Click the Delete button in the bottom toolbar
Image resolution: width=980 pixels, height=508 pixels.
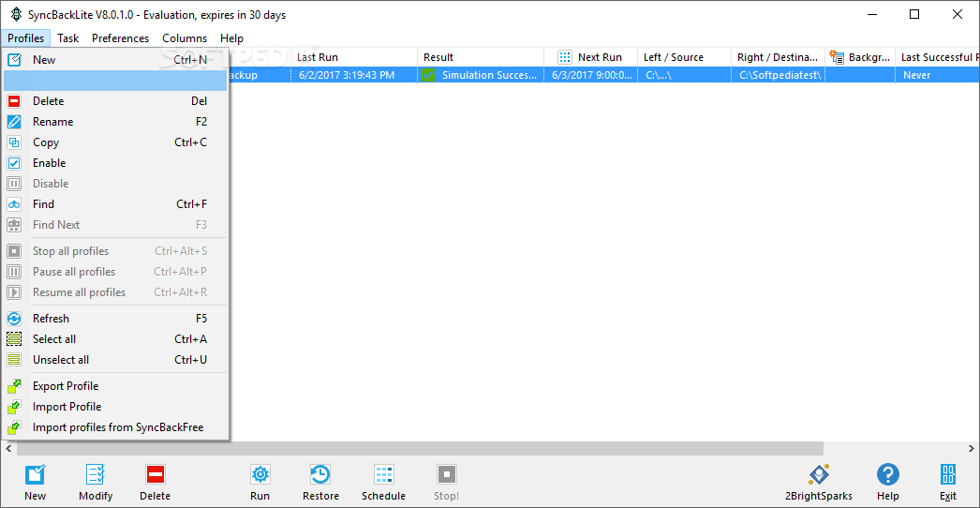pos(155,483)
